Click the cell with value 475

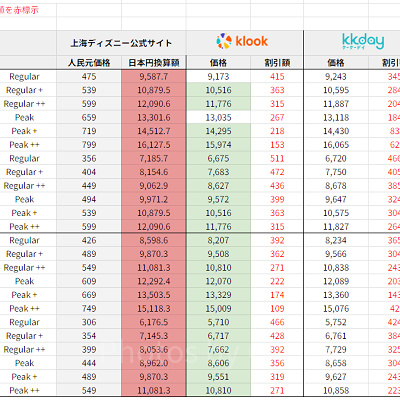click(x=89, y=77)
